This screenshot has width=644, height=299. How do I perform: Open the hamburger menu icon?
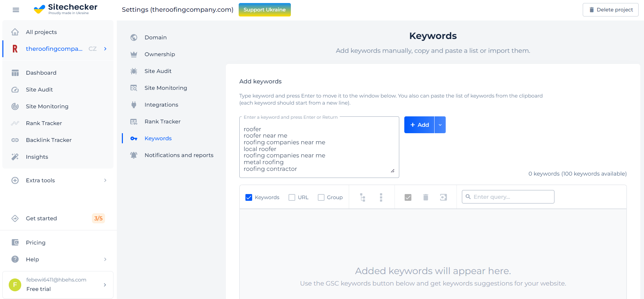pyautogui.click(x=16, y=10)
